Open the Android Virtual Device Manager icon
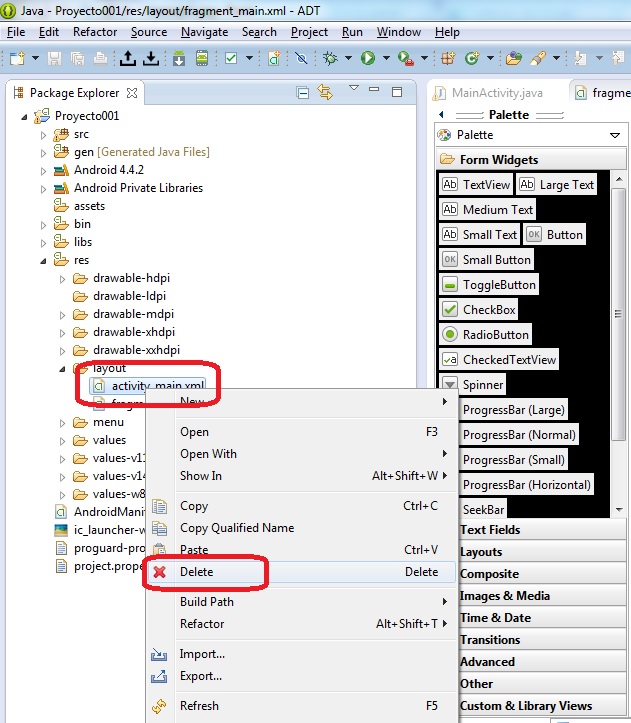631x723 pixels. (202, 58)
